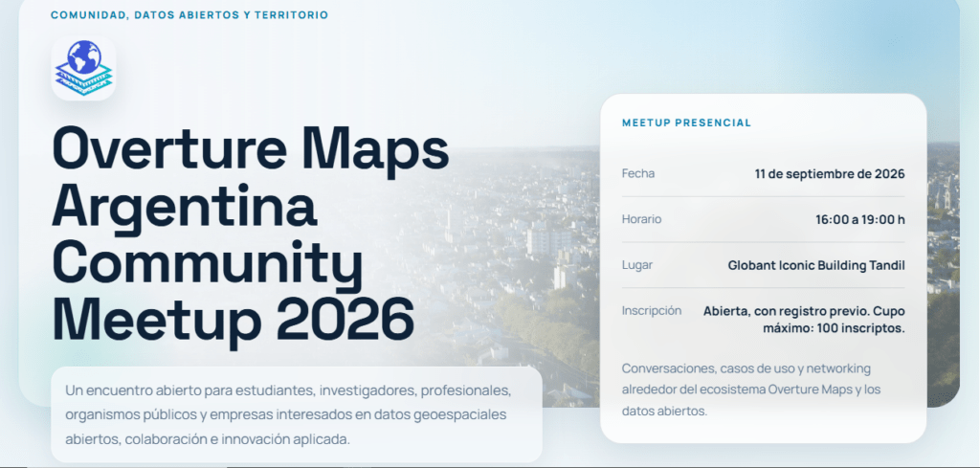Select the time '16:00 a 19:00 h'
980x468 pixels.
pos(860,220)
